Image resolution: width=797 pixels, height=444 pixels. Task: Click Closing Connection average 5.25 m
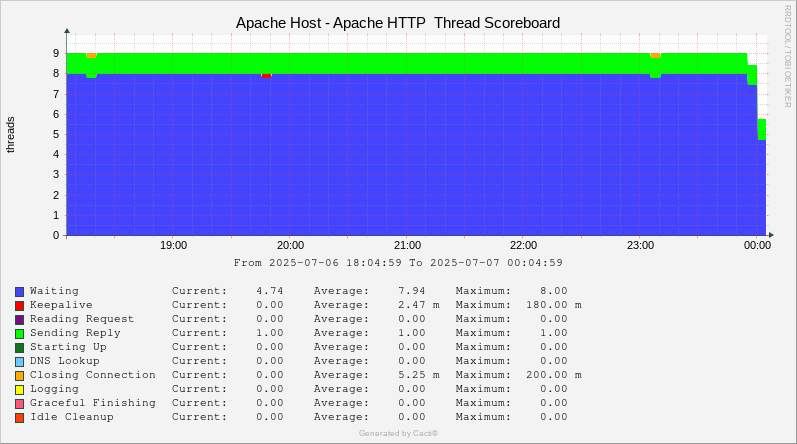point(419,375)
